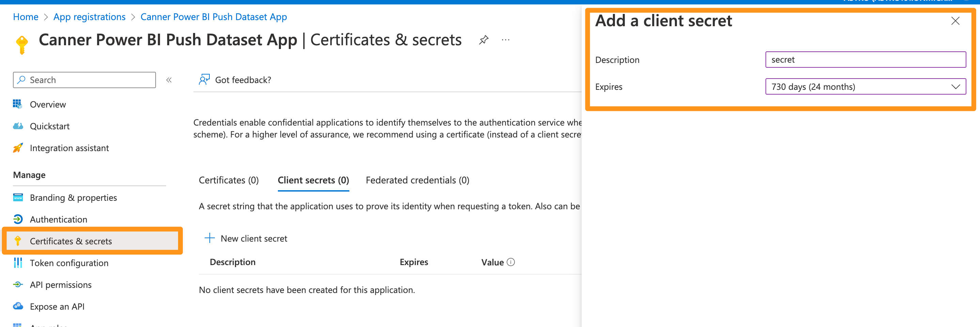Click the API permissions icon
Image resolution: width=980 pixels, height=327 pixels.
point(17,284)
